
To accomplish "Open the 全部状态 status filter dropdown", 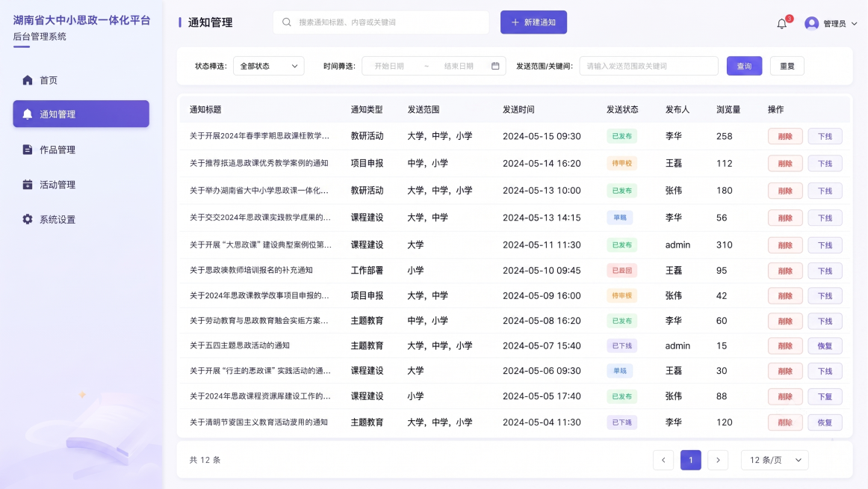I will click(x=268, y=66).
